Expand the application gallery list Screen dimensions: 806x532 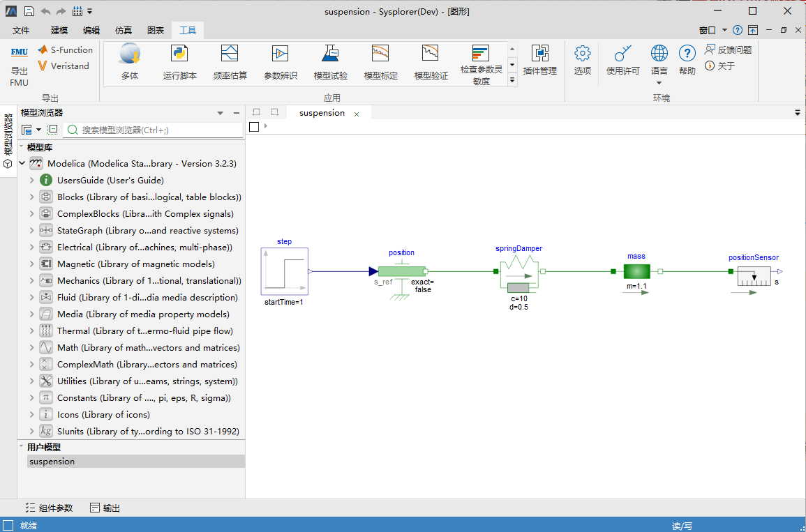click(x=512, y=80)
